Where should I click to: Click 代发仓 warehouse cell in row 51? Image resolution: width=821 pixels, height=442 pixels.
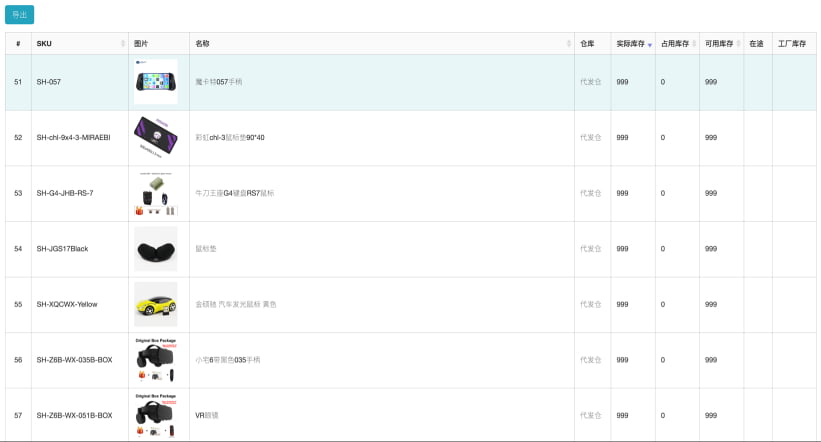click(x=591, y=82)
